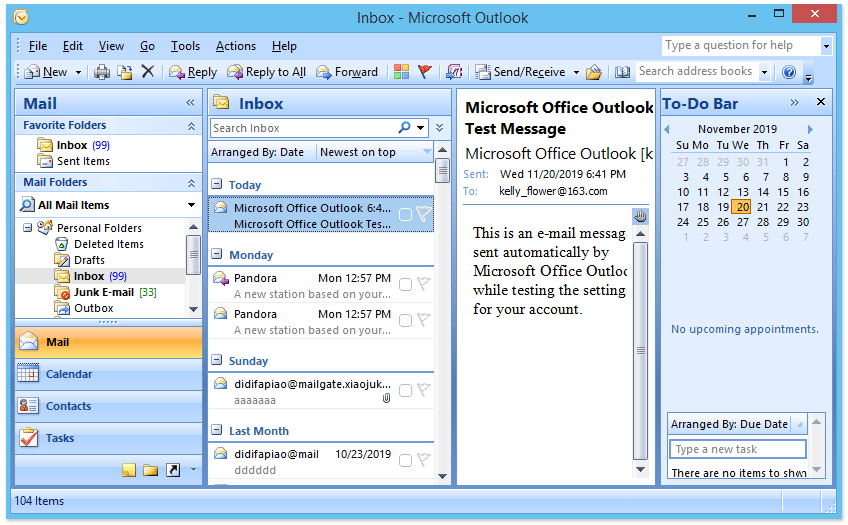
Task: Click the magnifier icon in Search Inbox
Action: click(x=404, y=128)
